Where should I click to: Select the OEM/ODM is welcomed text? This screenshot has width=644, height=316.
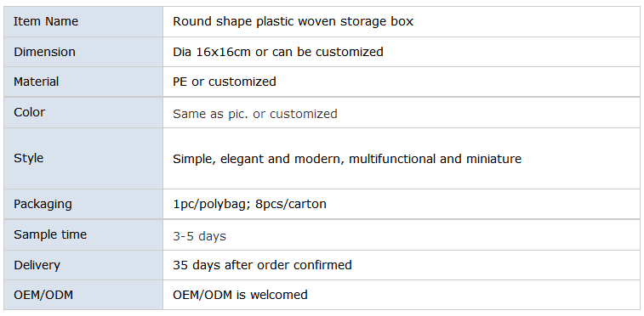pyautogui.click(x=240, y=295)
